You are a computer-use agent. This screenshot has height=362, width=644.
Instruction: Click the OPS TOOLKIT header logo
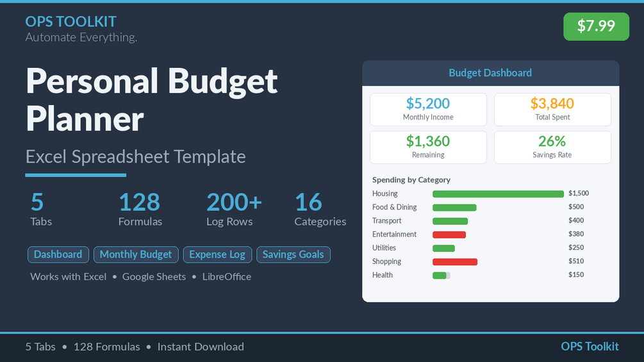click(x=70, y=21)
